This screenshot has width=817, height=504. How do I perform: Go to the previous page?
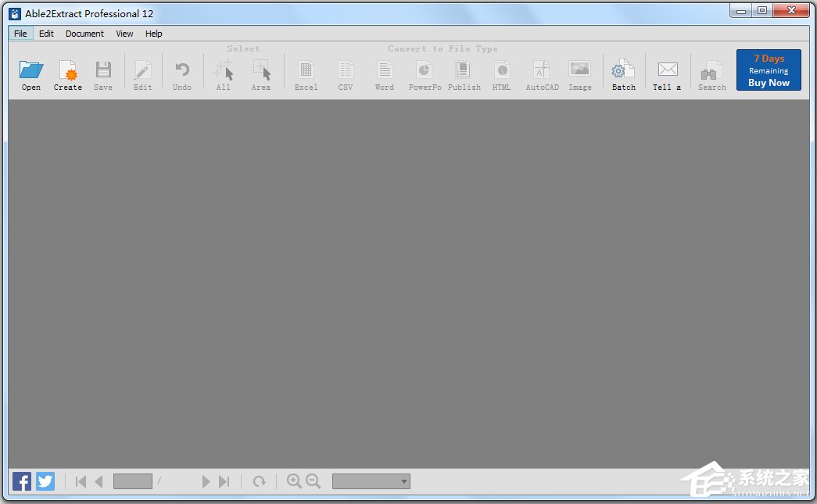[99, 481]
